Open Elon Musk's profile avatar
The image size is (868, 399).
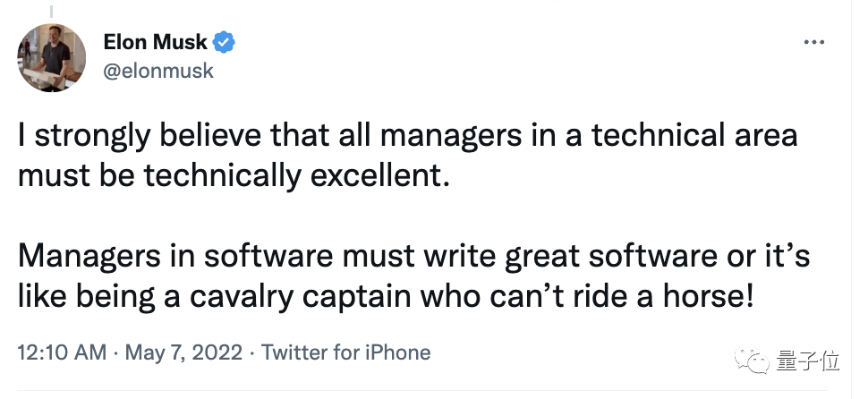pos(53,57)
